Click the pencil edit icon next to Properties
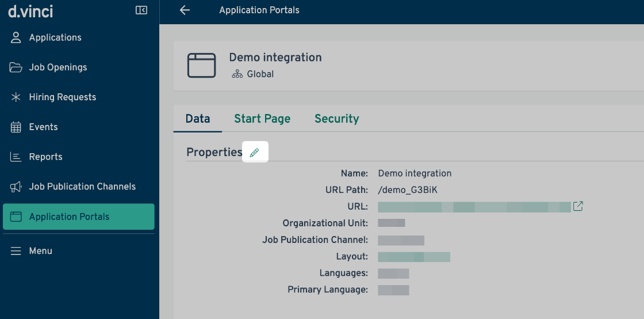 point(255,153)
